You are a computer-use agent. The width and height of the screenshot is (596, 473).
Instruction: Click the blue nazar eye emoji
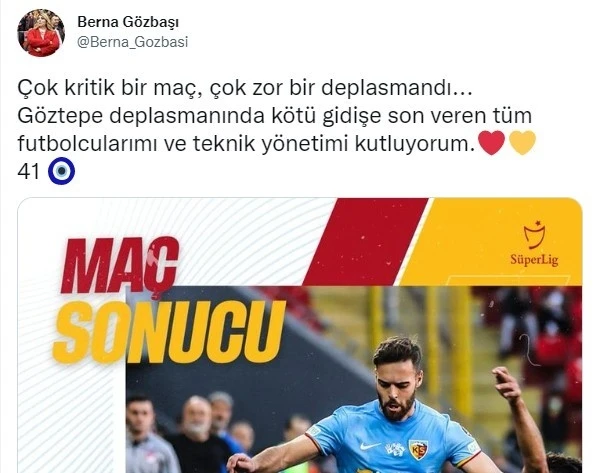[x=62, y=171]
